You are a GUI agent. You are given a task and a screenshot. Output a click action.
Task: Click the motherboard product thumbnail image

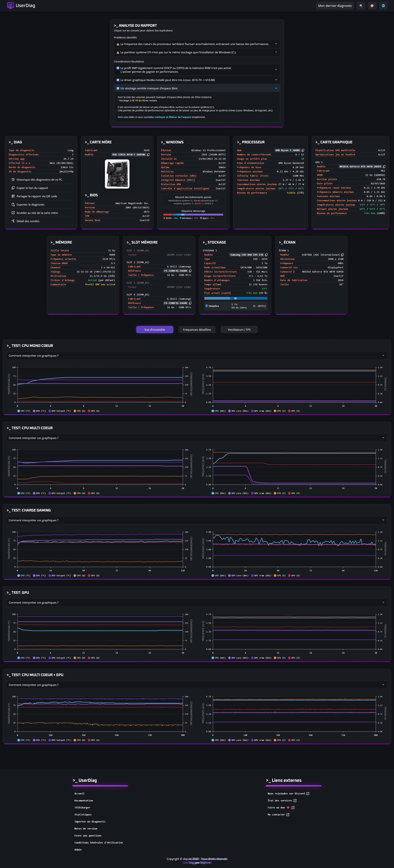pyautogui.click(x=117, y=174)
